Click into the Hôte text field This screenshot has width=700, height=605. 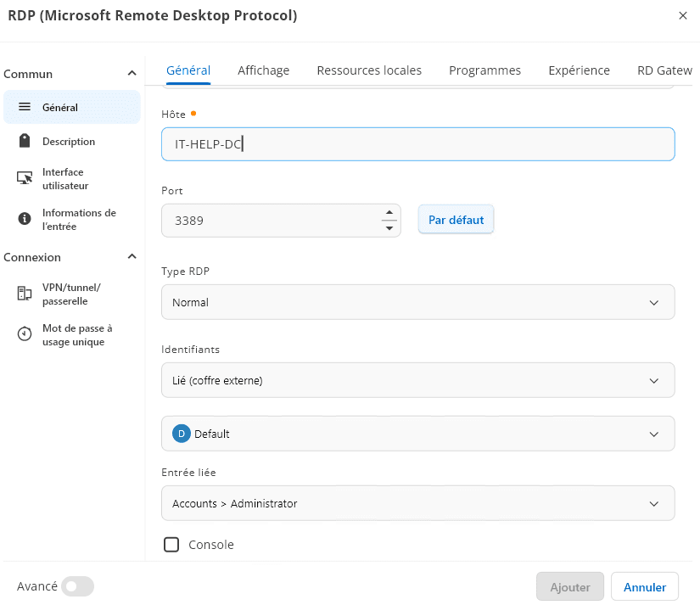[417, 144]
